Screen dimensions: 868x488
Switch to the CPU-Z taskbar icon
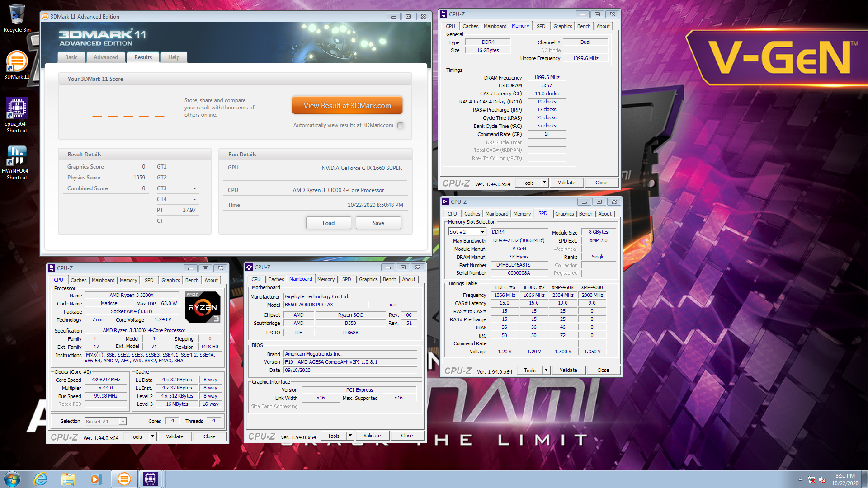tap(150, 479)
